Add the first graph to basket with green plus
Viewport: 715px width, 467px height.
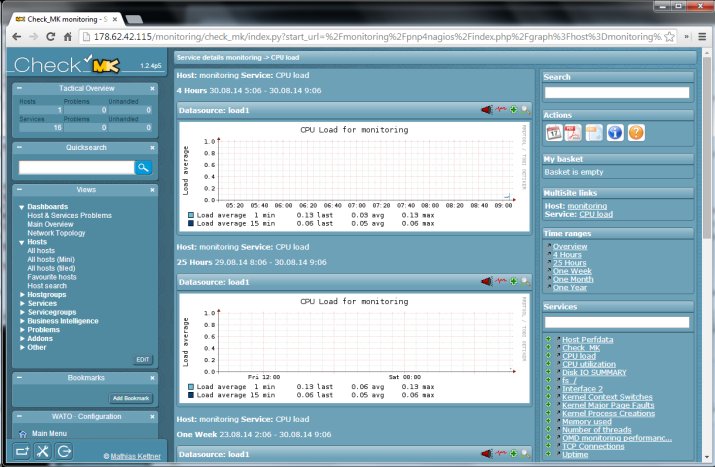(513, 109)
